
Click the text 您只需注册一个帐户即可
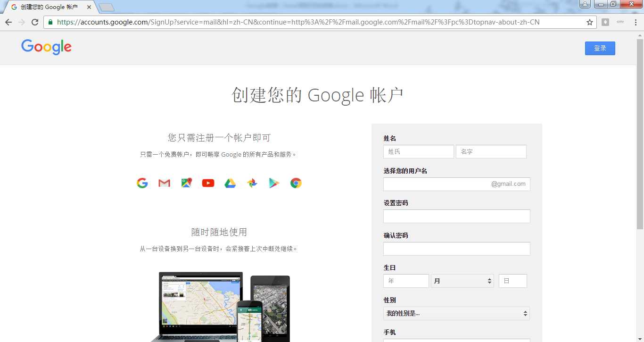tap(219, 138)
